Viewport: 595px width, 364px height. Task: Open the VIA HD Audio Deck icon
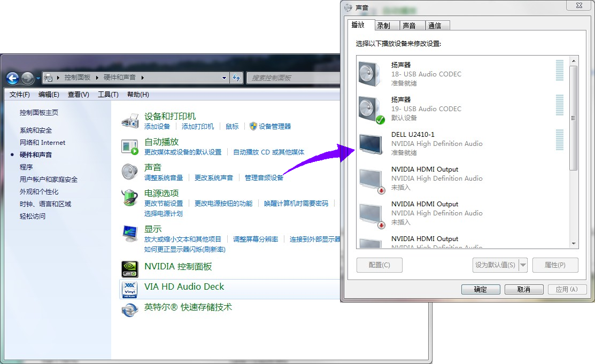[x=130, y=290]
